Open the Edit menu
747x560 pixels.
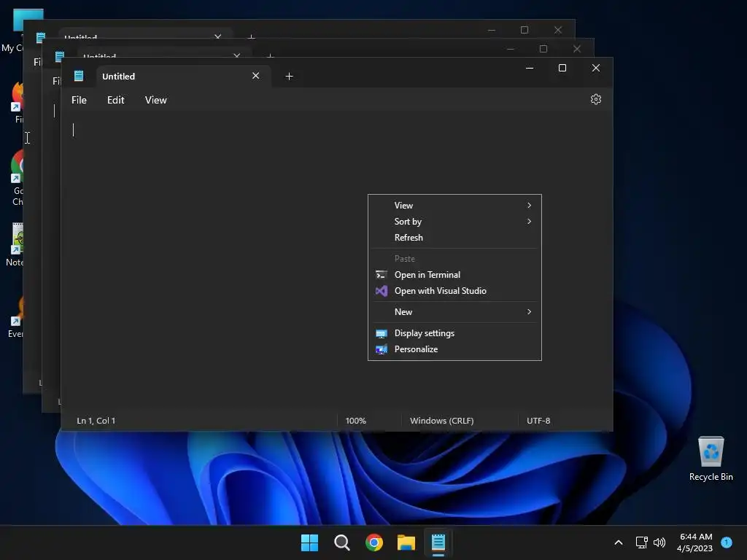116,100
